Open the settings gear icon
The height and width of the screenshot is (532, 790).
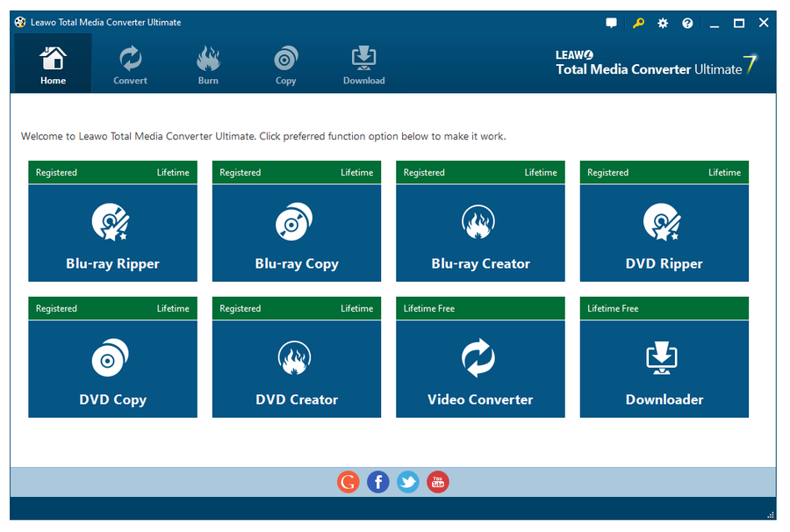[663, 23]
